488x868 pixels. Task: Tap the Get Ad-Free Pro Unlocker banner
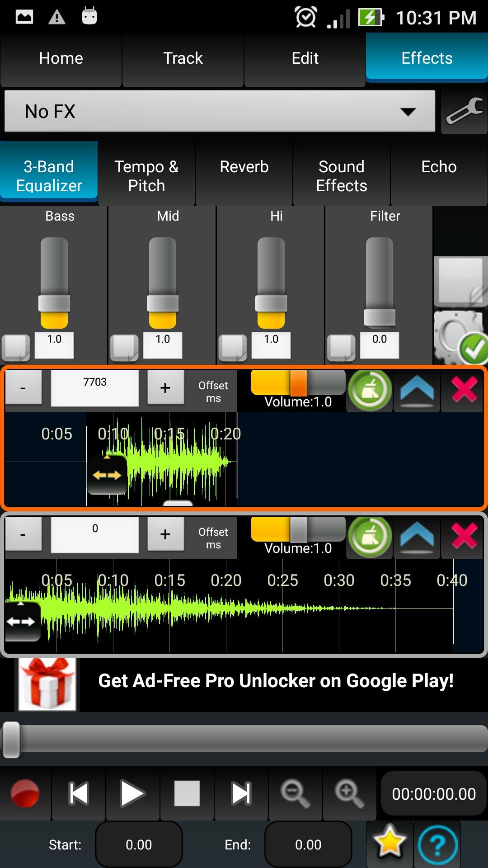[x=244, y=684]
